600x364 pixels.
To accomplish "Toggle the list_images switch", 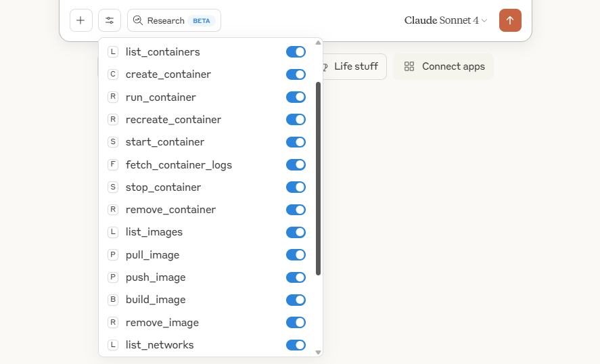I will pos(296,232).
